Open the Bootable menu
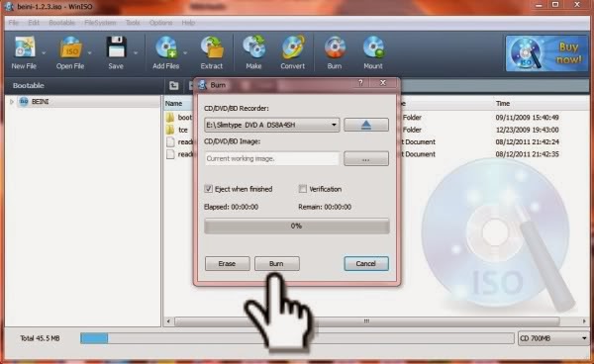 point(61,23)
